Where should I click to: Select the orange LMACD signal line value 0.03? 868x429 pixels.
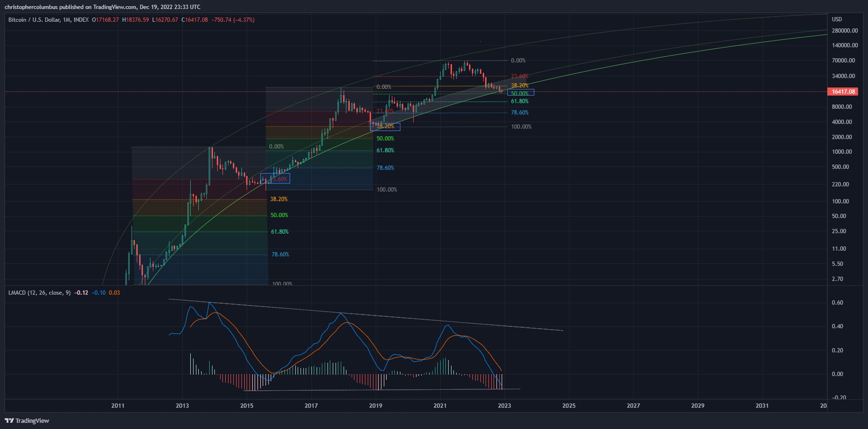[114, 293]
